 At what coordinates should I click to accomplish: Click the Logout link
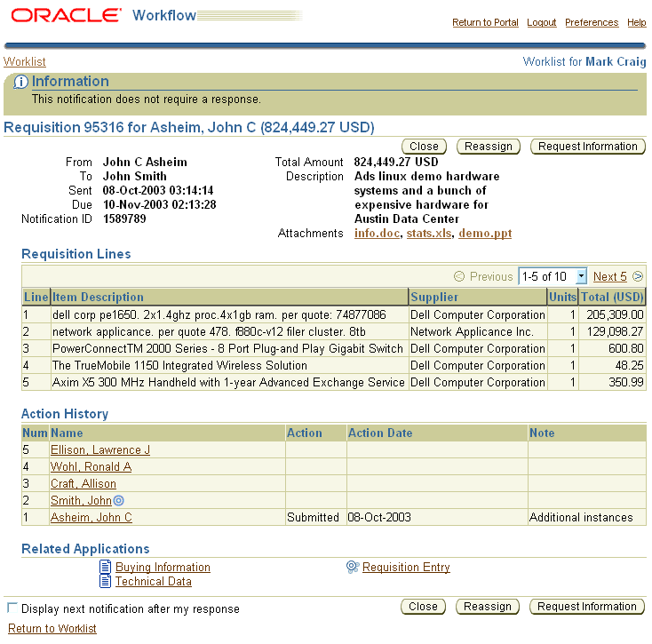541,22
